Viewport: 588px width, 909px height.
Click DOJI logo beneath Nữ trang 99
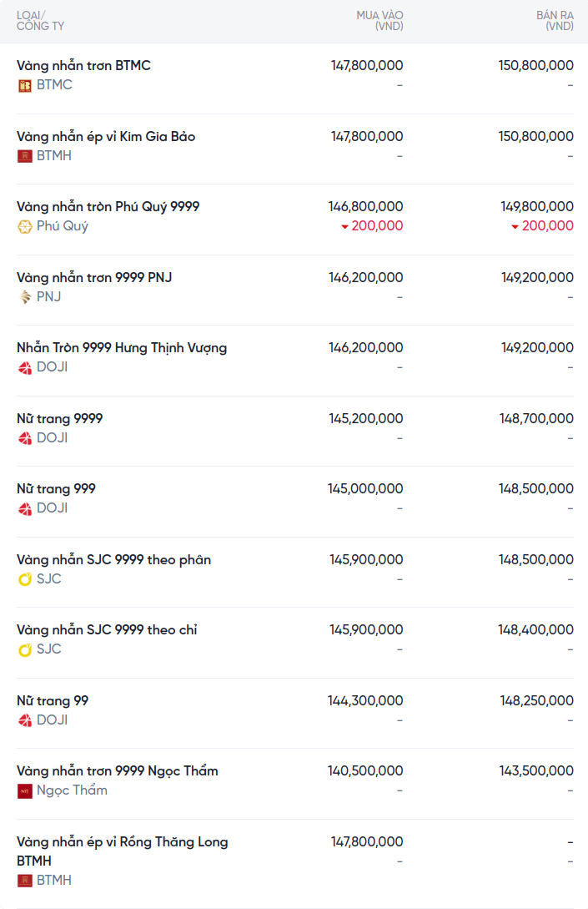coord(25,720)
